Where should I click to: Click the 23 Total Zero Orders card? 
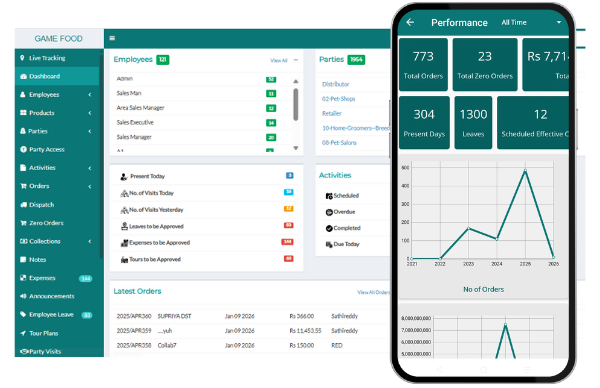(485, 64)
